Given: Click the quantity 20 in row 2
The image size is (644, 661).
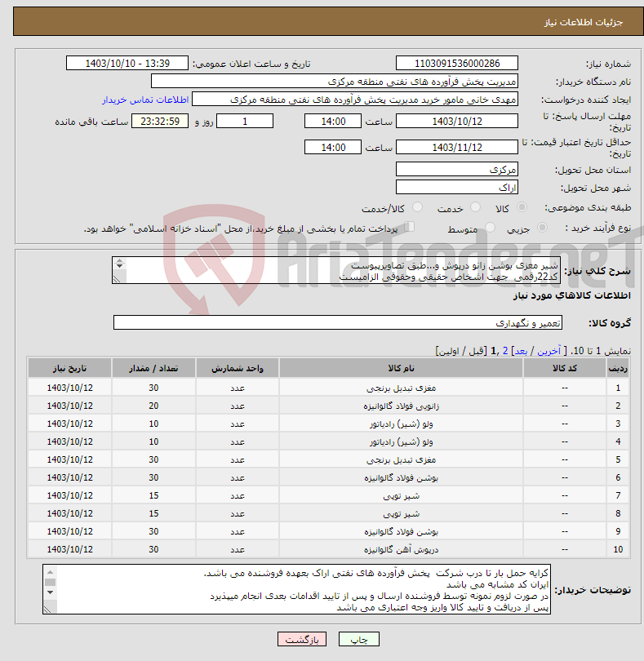Looking at the screenshot, I should pos(153,406).
